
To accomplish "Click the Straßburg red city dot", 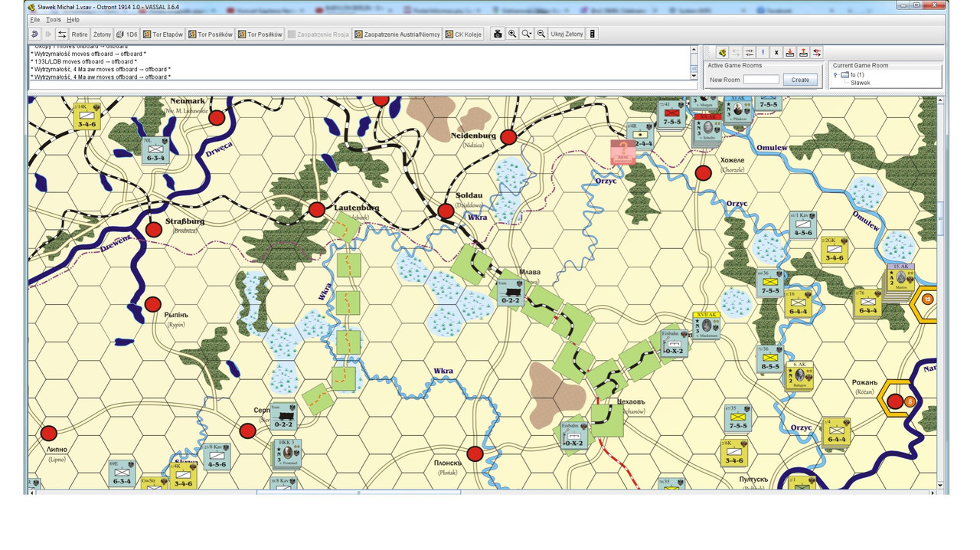I will [x=154, y=229].
